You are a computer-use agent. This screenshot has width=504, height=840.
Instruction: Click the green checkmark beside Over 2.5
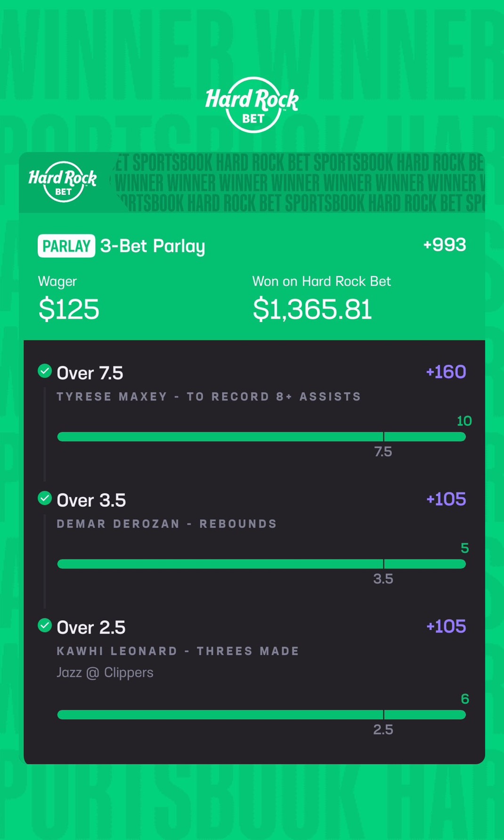(45, 626)
